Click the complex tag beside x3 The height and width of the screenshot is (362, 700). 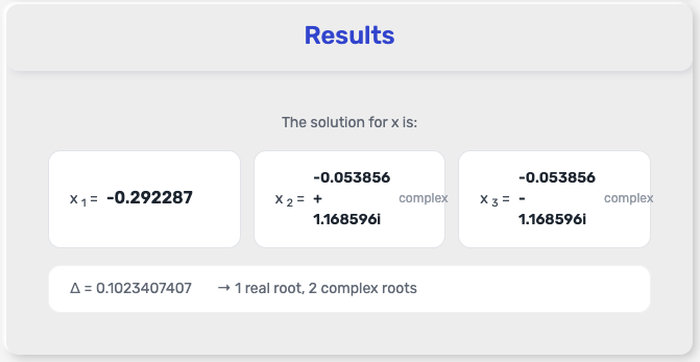[629, 198]
